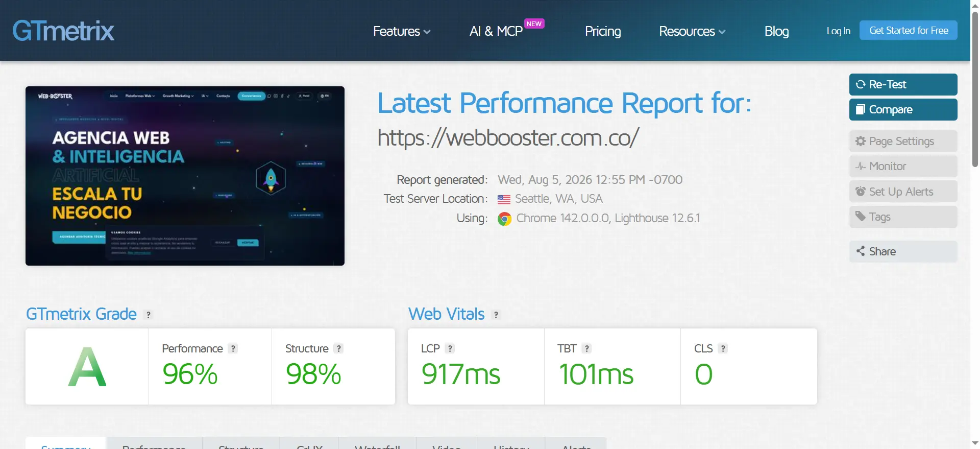Open the webbooster site screenshot thumbnail
The image size is (980, 449).
click(x=185, y=176)
